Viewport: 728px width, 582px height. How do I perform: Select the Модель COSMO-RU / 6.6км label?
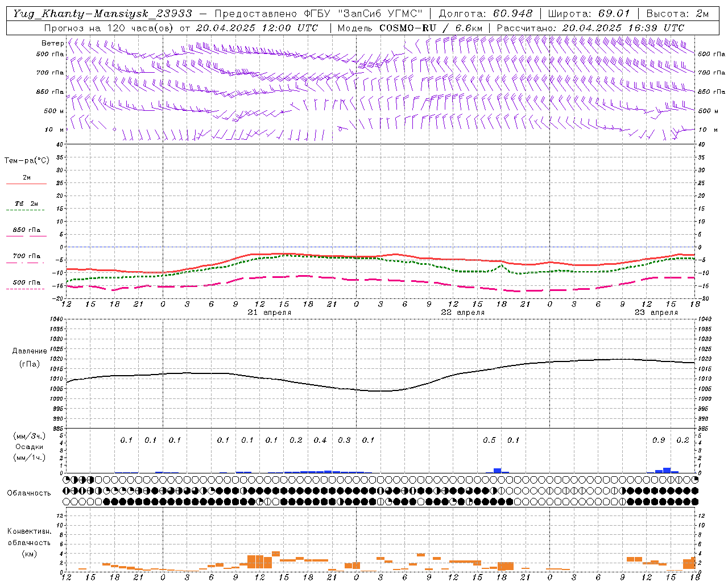tap(410, 27)
